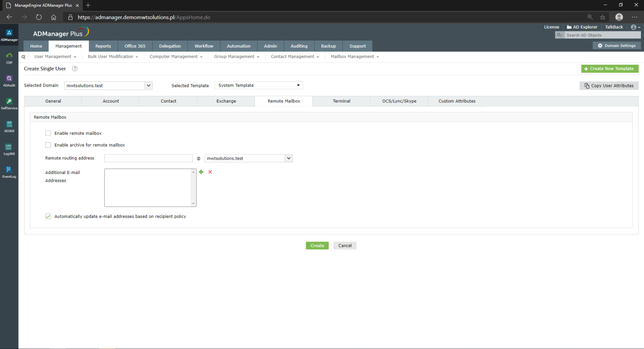Open the SelfService app icon
Image resolution: width=644 pixels, height=349 pixels.
[9, 103]
